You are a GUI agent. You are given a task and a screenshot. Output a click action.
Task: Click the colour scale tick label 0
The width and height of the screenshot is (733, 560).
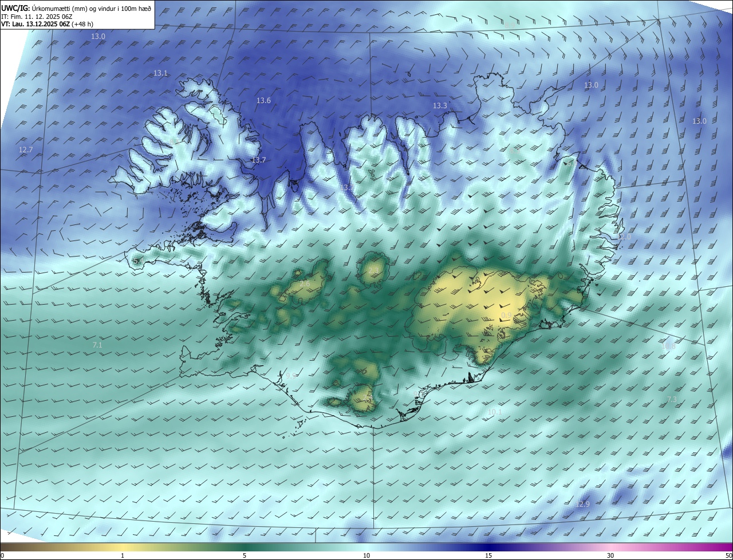pyautogui.click(x=2, y=555)
